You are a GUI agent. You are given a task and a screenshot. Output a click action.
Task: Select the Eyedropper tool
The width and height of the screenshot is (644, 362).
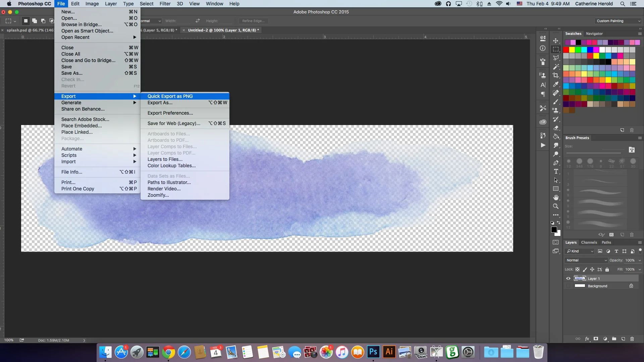[x=556, y=84]
